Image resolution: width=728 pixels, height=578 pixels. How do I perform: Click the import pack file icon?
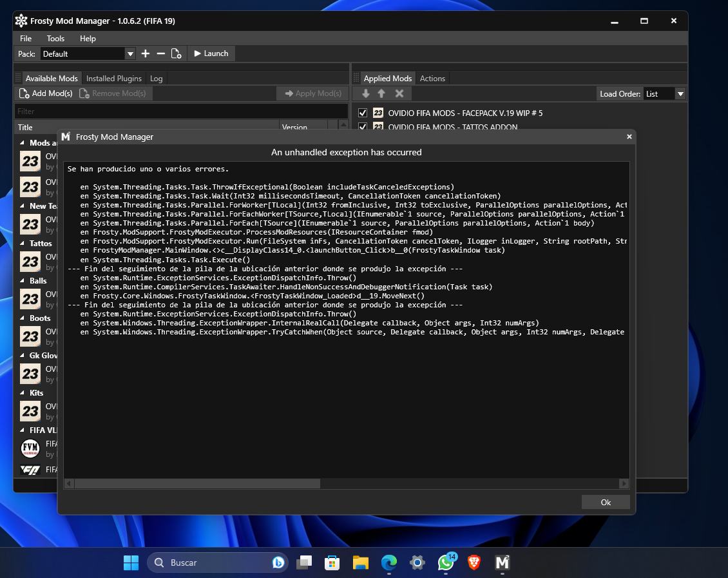(176, 54)
